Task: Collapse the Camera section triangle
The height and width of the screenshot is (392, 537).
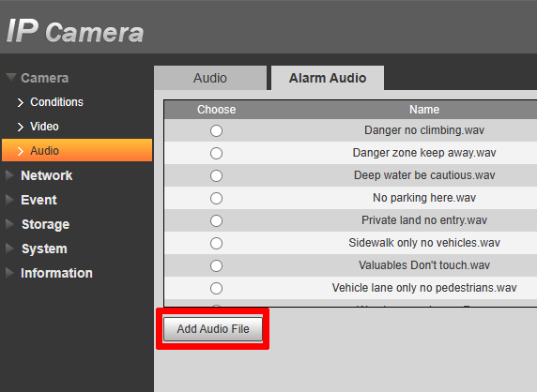Action: [11, 77]
